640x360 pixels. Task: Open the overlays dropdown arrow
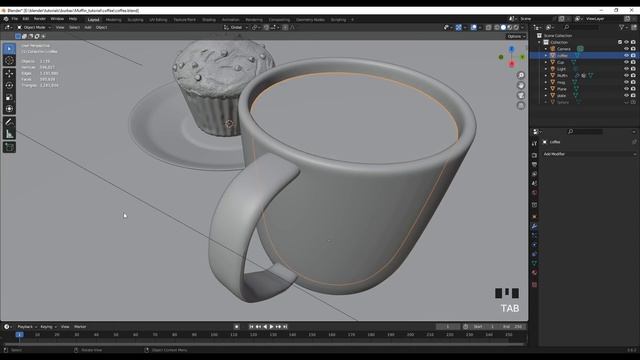pyautogui.click(x=480, y=27)
